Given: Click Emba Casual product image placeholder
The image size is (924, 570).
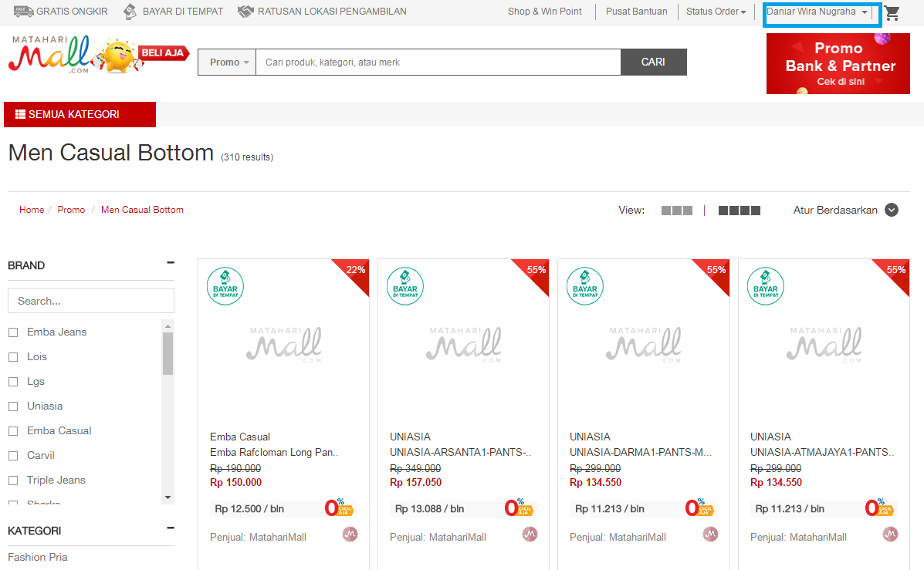Looking at the screenshot, I should point(283,344).
